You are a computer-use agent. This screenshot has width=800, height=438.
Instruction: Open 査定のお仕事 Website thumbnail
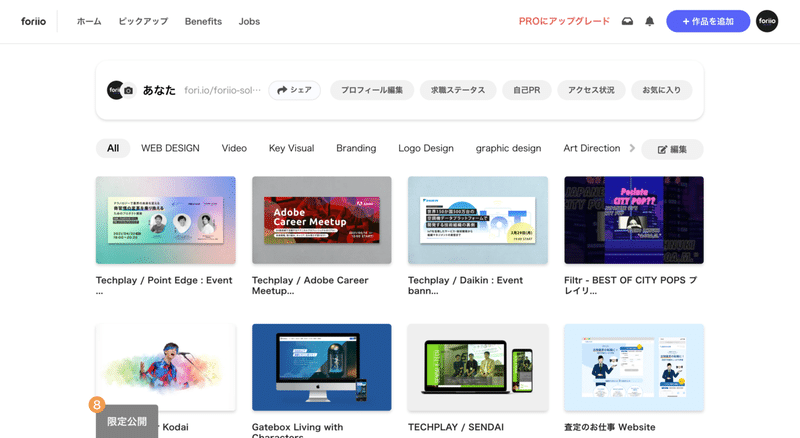click(634, 367)
